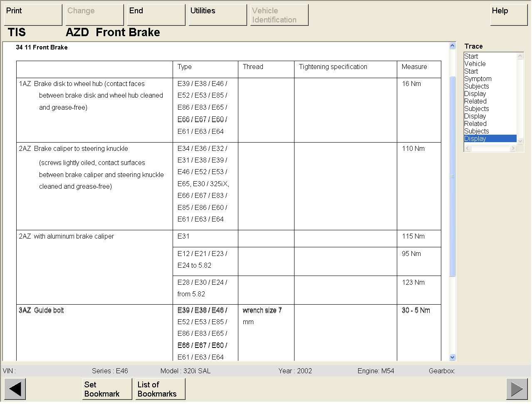Click 'Model : 320i SAL' in the status bar

(x=186, y=371)
